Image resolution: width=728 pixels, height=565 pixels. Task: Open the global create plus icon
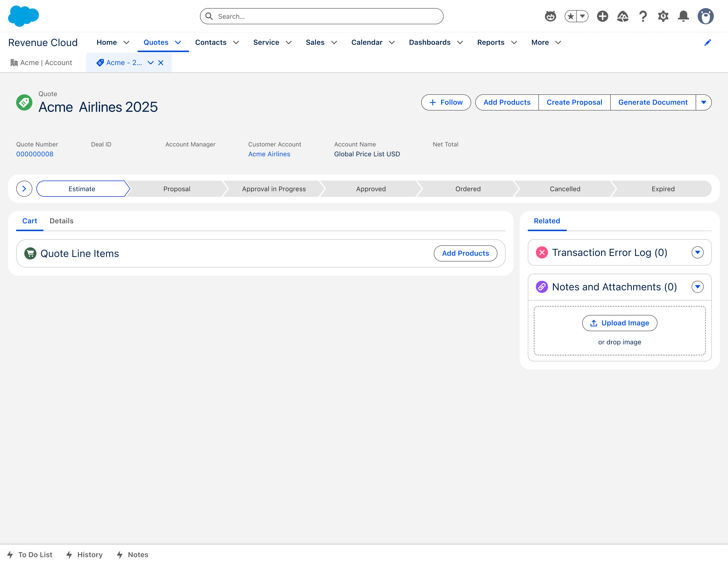click(x=602, y=16)
